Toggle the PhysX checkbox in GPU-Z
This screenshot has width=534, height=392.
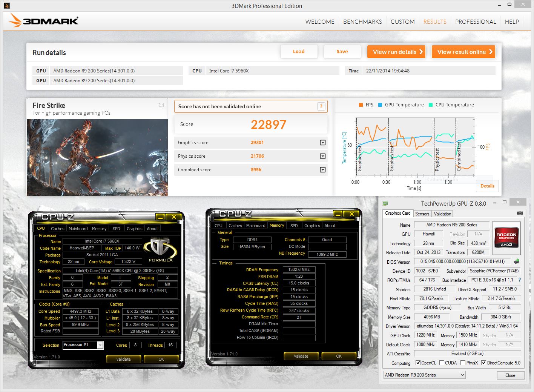coord(463,363)
